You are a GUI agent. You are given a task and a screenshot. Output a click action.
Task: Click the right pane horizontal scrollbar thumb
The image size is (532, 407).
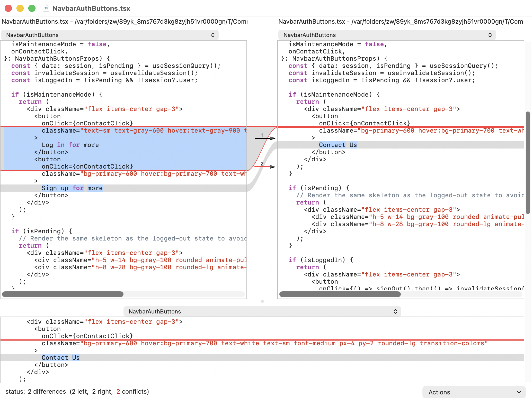tap(340, 294)
